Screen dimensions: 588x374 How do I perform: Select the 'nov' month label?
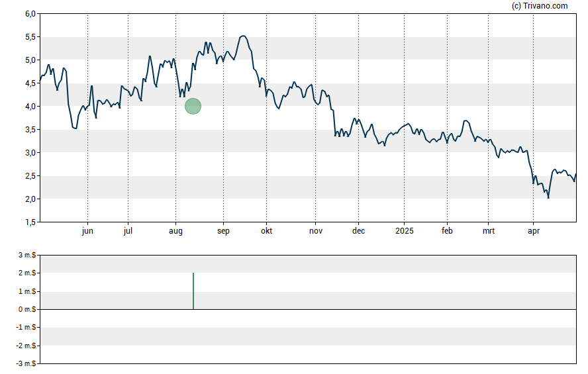click(316, 231)
